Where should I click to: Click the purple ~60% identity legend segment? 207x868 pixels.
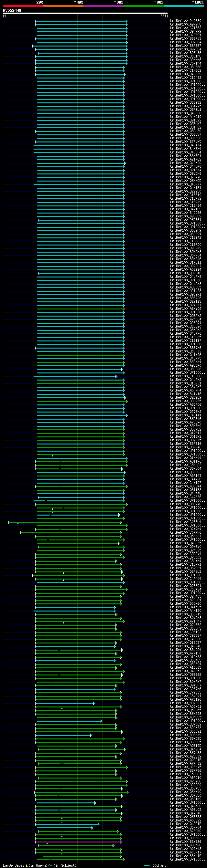coord(103,6)
